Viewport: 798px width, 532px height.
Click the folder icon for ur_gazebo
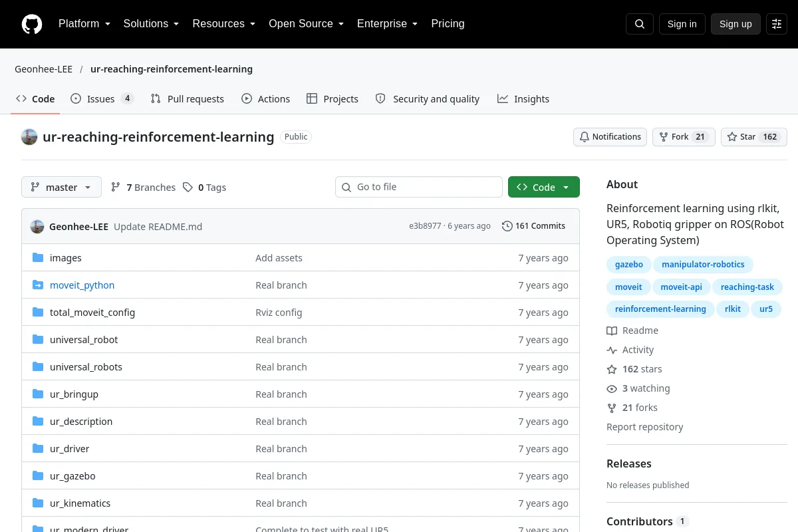38,476
